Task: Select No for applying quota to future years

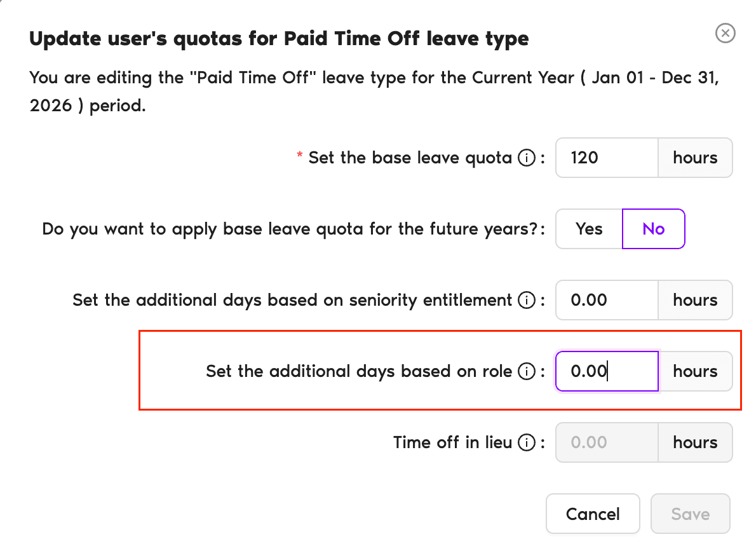Action: [653, 229]
